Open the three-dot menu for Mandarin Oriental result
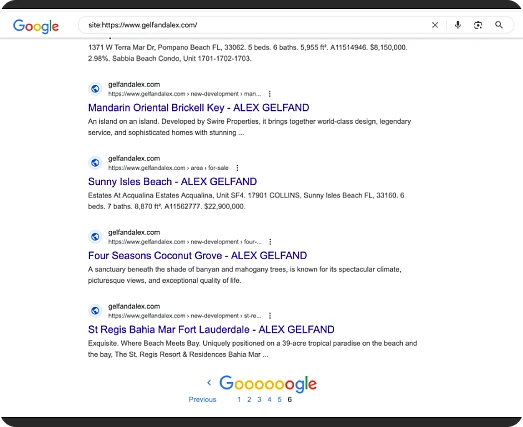Viewport: 523px width, 427px height. 270,94
